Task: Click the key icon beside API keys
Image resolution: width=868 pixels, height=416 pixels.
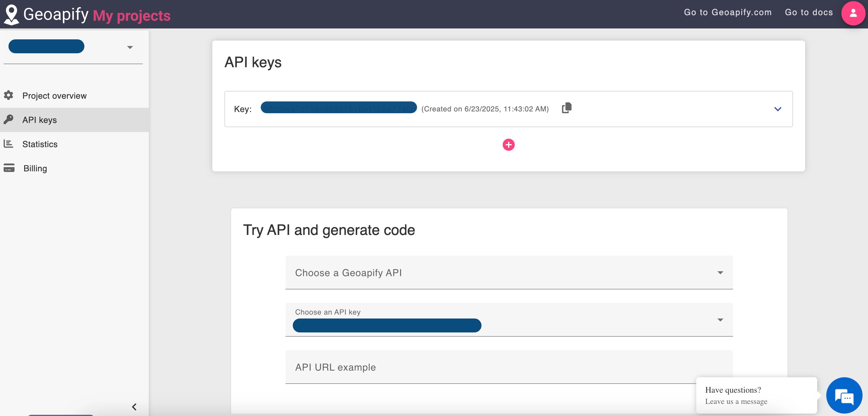Action: click(x=9, y=119)
